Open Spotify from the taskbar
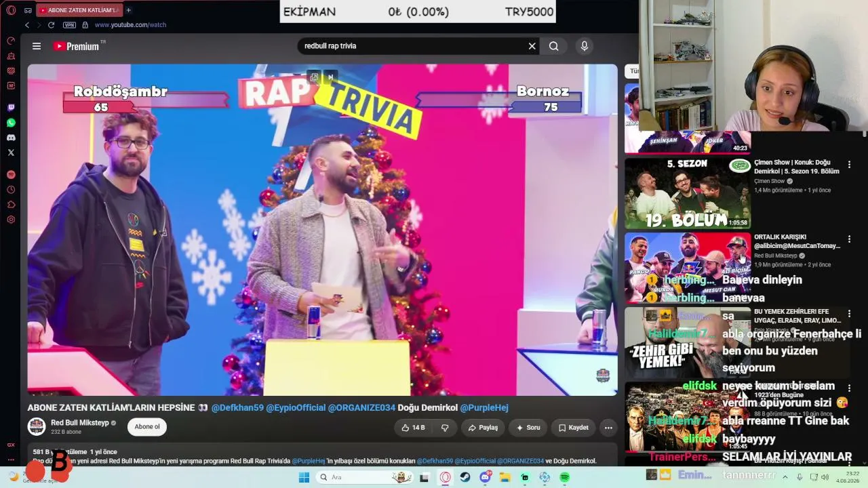The height and width of the screenshot is (488, 868). (x=565, y=477)
